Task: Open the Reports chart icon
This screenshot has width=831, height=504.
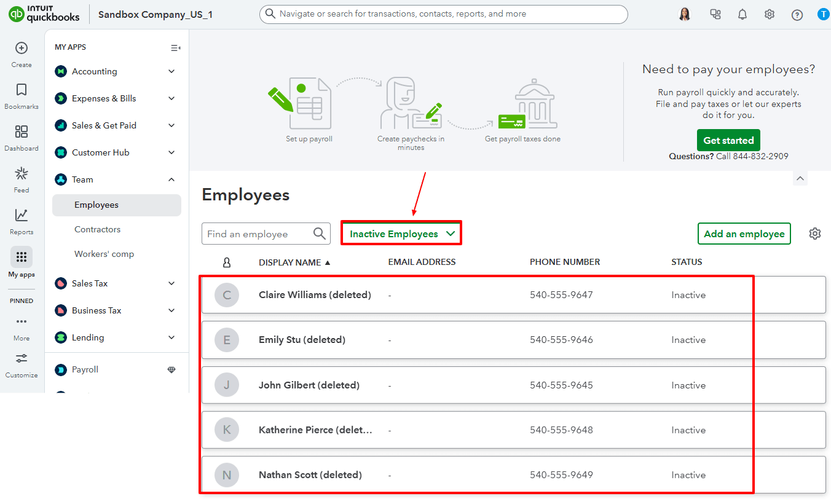Action: (x=22, y=215)
